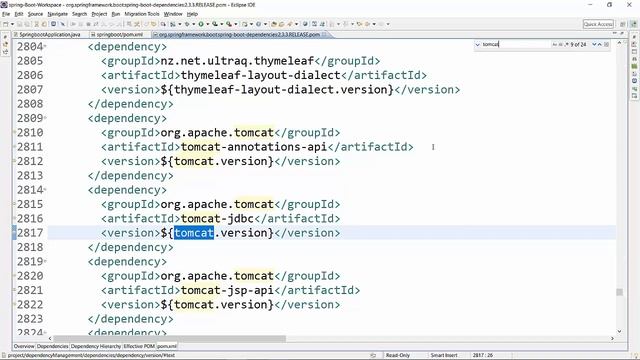Screen dimensions: 640x360
Task: Click the horizontal scroll left arrow
Action: coord(50,338)
